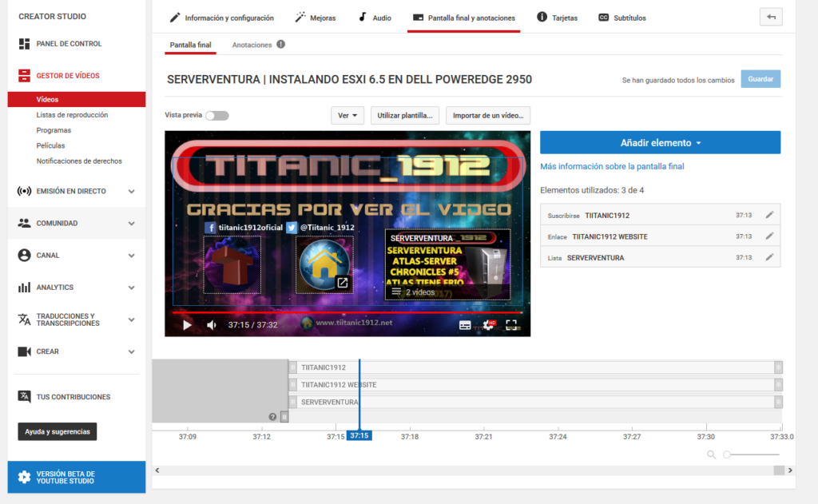Select Vídeos in the sidebar
The height and width of the screenshot is (504, 818).
77,99
